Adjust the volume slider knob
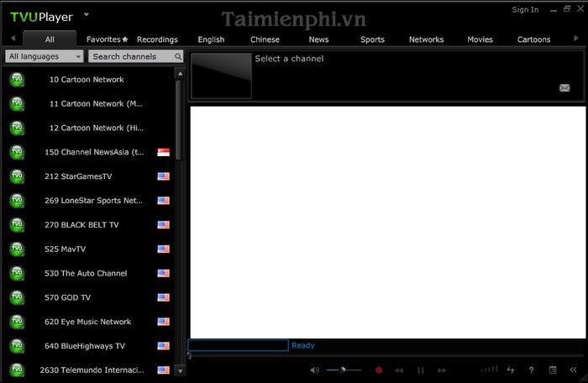Image resolution: width=588 pixels, height=383 pixels. tap(343, 370)
